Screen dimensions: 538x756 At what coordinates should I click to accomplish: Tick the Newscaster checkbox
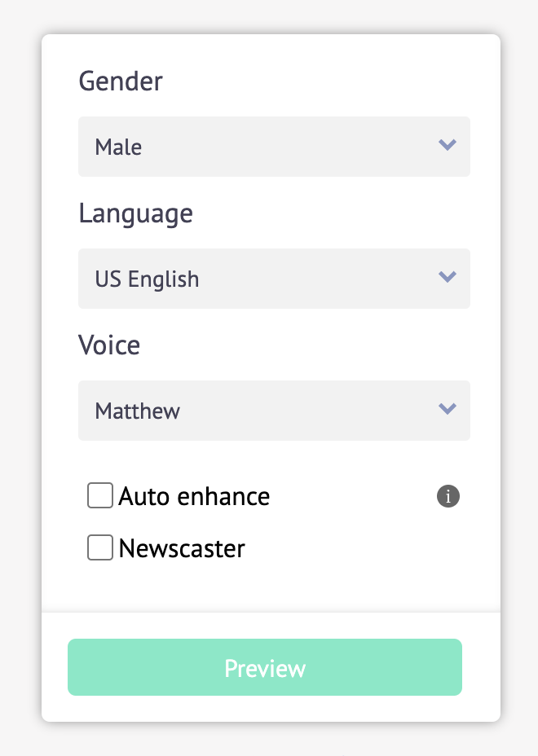tap(100, 547)
